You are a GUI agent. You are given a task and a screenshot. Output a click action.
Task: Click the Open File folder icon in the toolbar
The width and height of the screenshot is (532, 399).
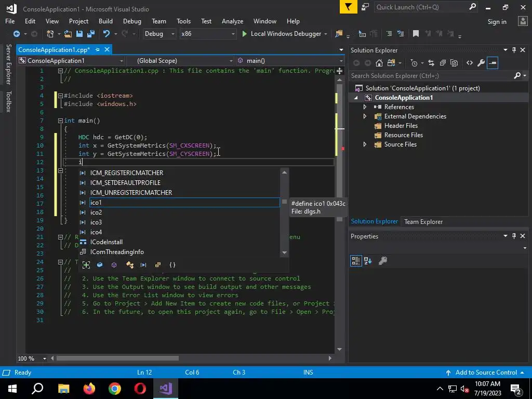click(x=68, y=34)
